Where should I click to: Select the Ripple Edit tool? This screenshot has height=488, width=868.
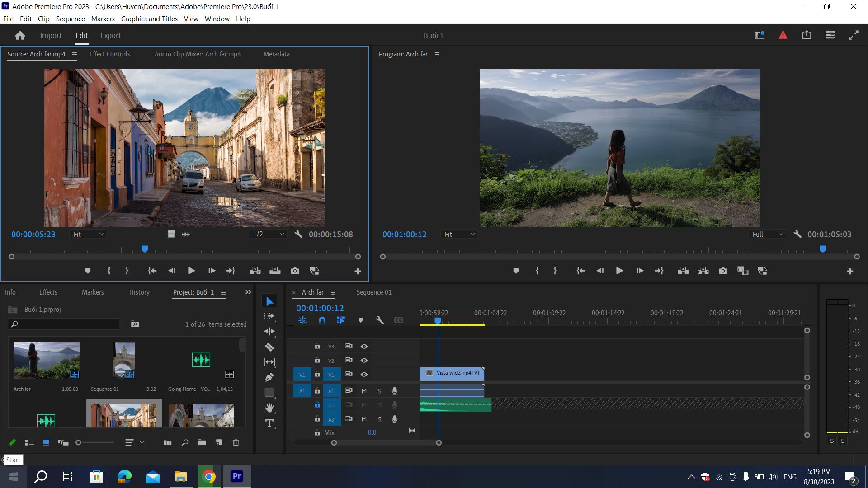point(269,331)
